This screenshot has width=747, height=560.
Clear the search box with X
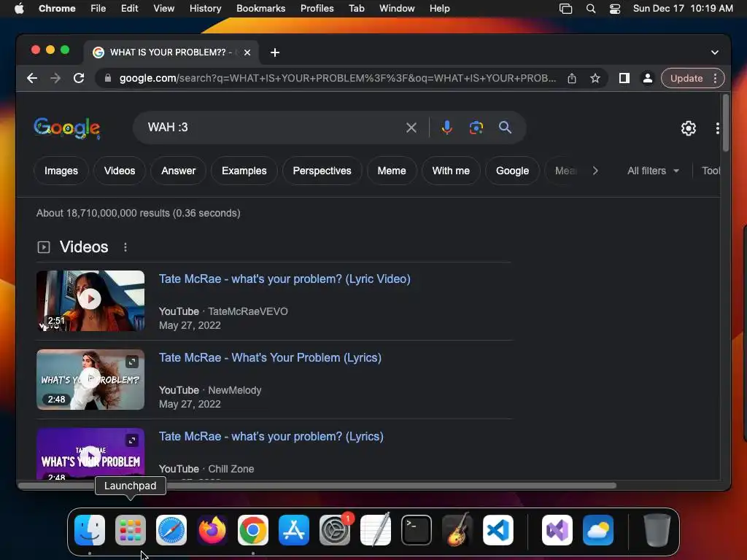coord(411,128)
